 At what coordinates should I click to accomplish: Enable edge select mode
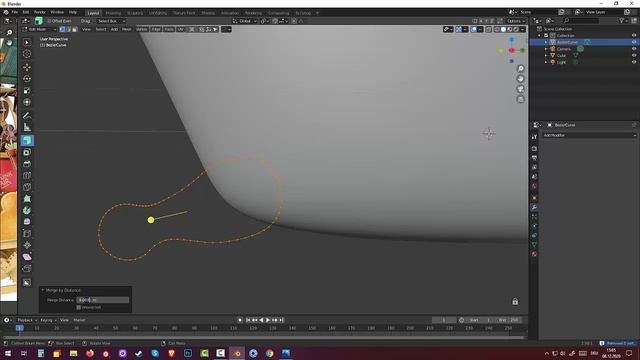(x=69, y=29)
